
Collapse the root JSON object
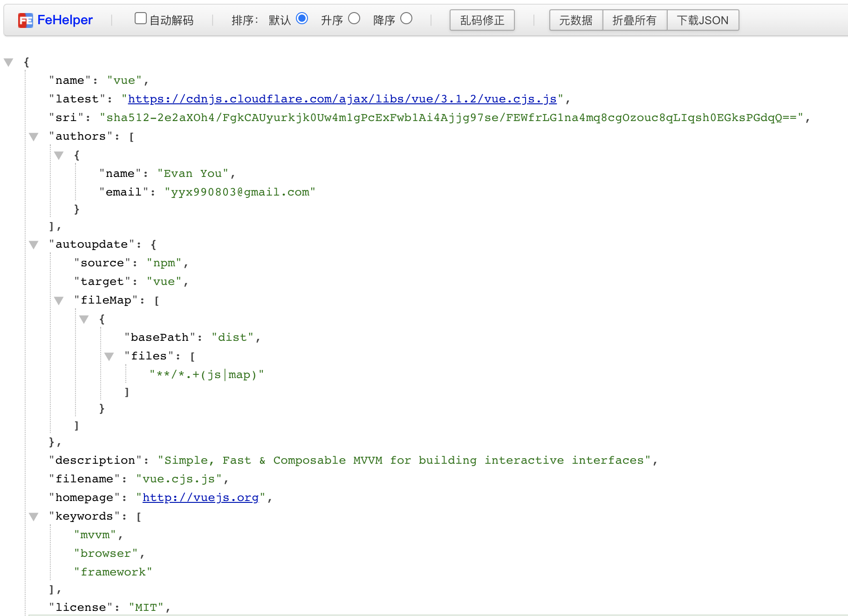coord(8,62)
